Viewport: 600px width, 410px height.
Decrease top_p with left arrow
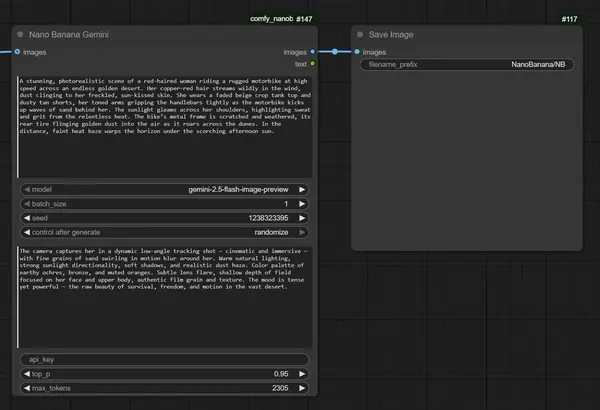pos(27,374)
